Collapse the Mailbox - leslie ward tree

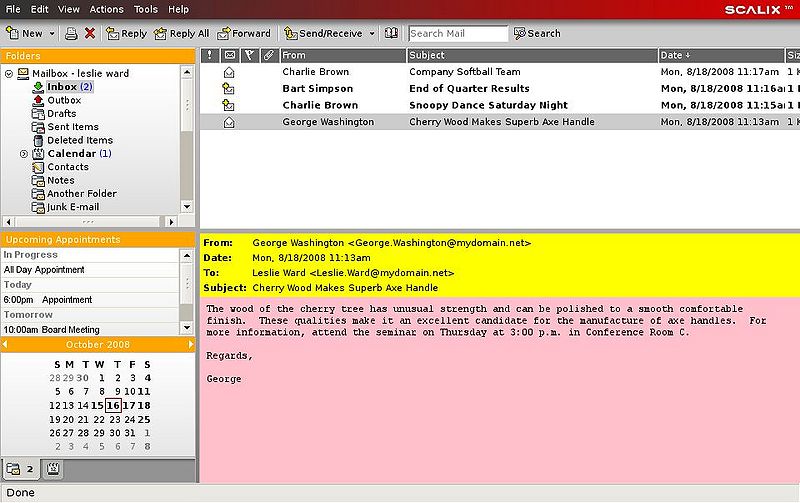click(x=9, y=74)
